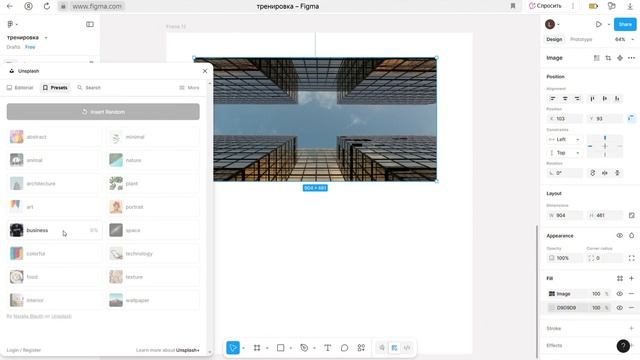Expand Present options arrow

[609, 24]
